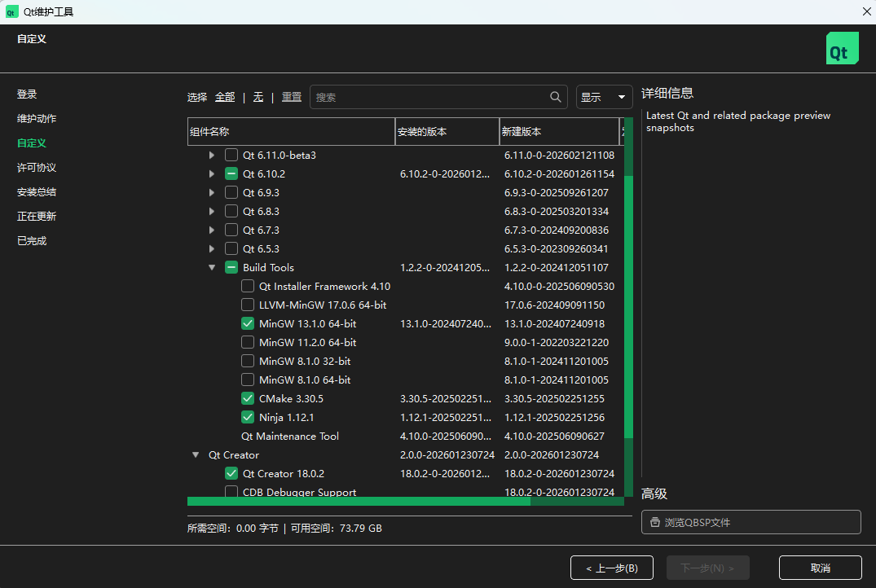Screen dimensions: 876x588
Task: Toggle the Build Tools checkbox
Action: click(x=231, y=267)
